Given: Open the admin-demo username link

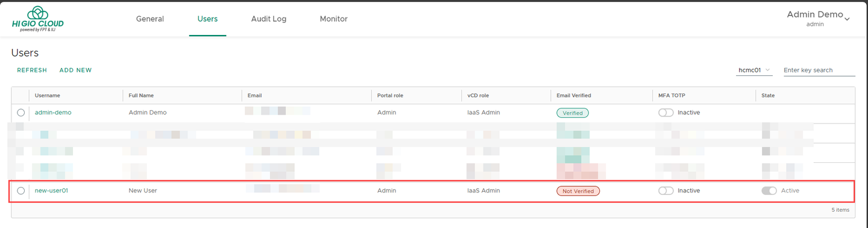Looking at the screenshot, I should tap(53, 113).
